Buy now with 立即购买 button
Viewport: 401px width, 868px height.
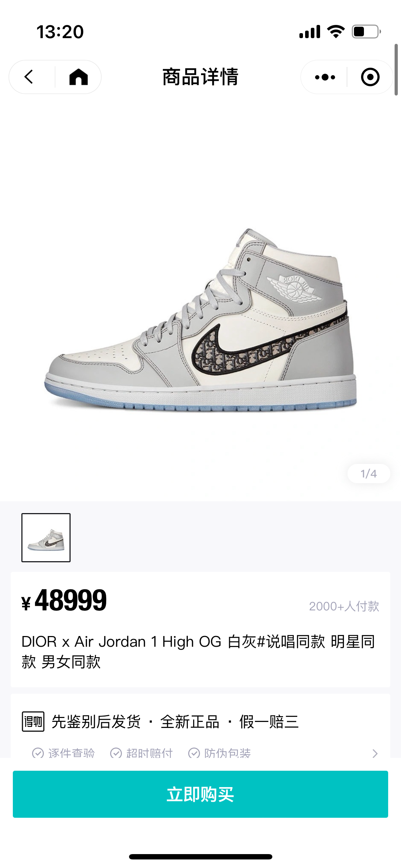200,794
